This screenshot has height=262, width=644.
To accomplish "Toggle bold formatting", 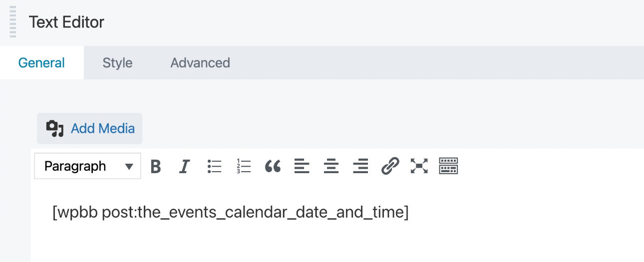I will [x=156, y=166].
